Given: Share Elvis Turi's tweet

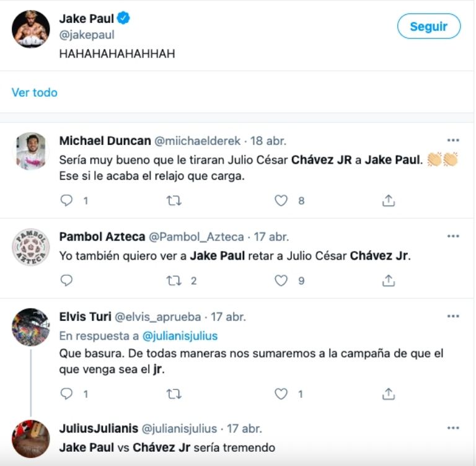Looking at the screenshot, I should click(x=389, y=393).
